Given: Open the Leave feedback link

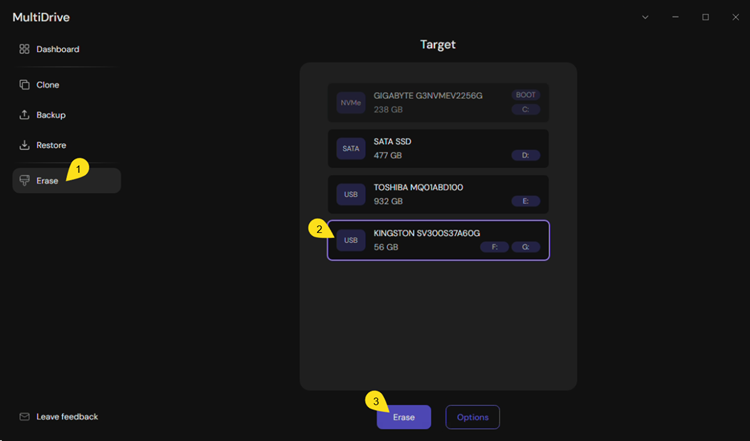Looking at the screenshot, I should click(x=67, y=416).
